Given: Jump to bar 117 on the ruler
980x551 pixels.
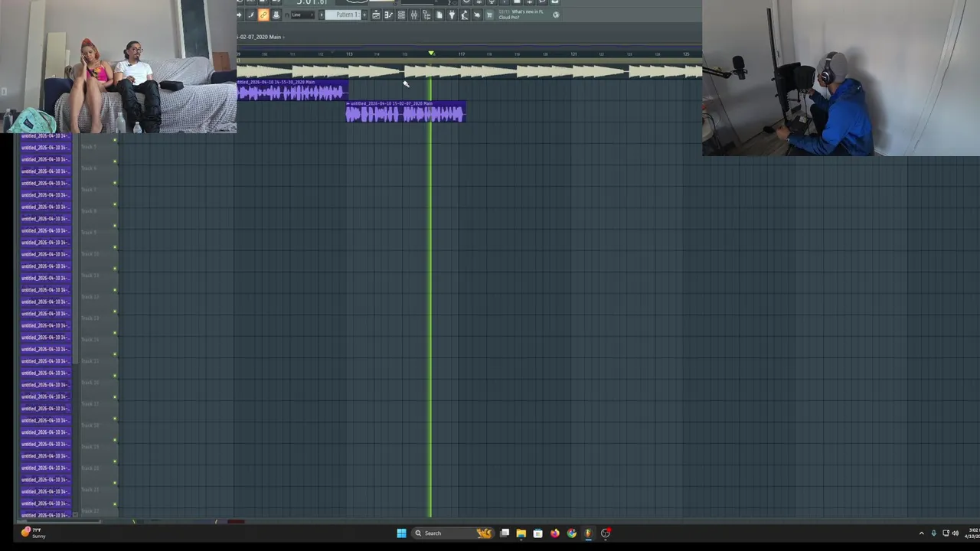Looking at the screenshot, I should point(462,54).
